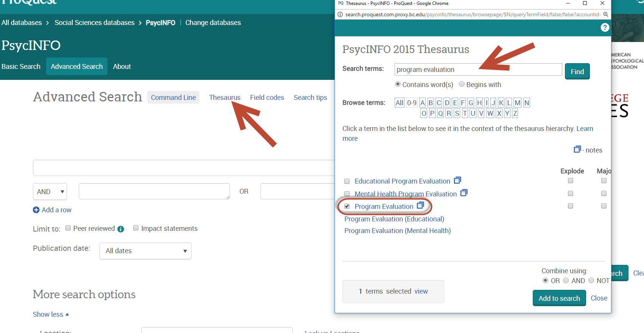
Task: Choose NOT under Combine using
Action: click(x=591, y=280)
